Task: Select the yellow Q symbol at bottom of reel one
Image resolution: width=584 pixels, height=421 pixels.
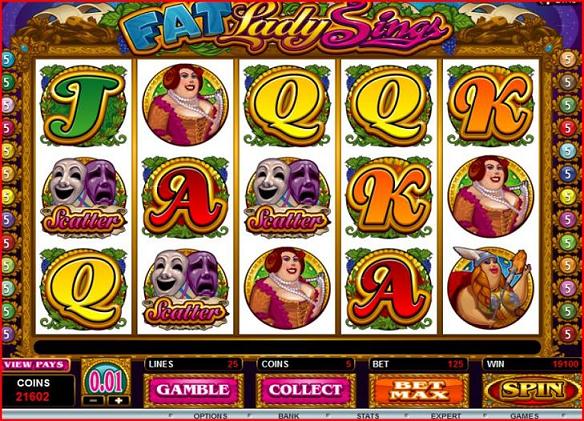Action: (x=83, y=289)
